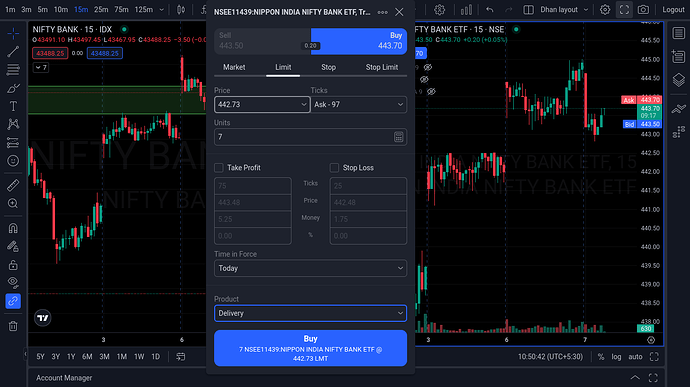
Task: Select the ruler measure tool
Action: tap(13, 185)
